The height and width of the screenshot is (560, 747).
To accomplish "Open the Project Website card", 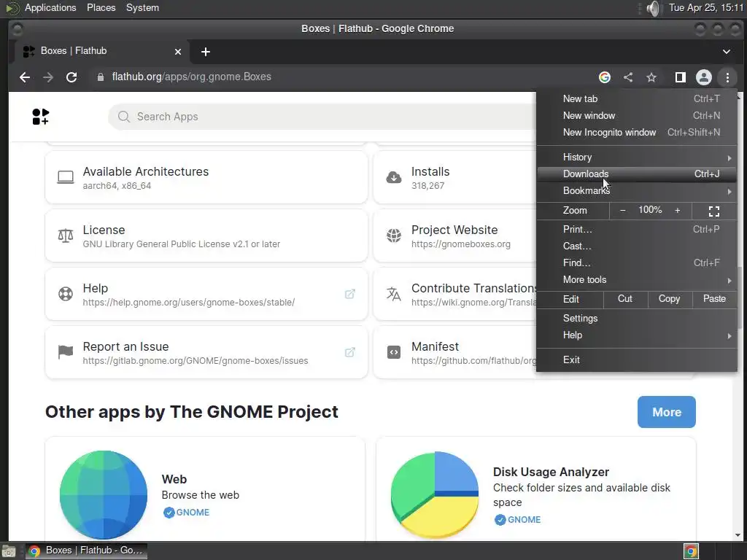I will pyautogui.click(x=455, y=236).
